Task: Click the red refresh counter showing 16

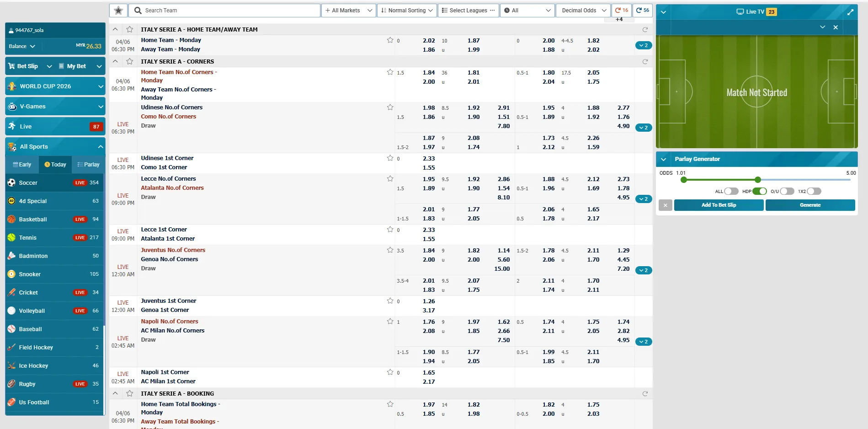Action: (622, 10)
